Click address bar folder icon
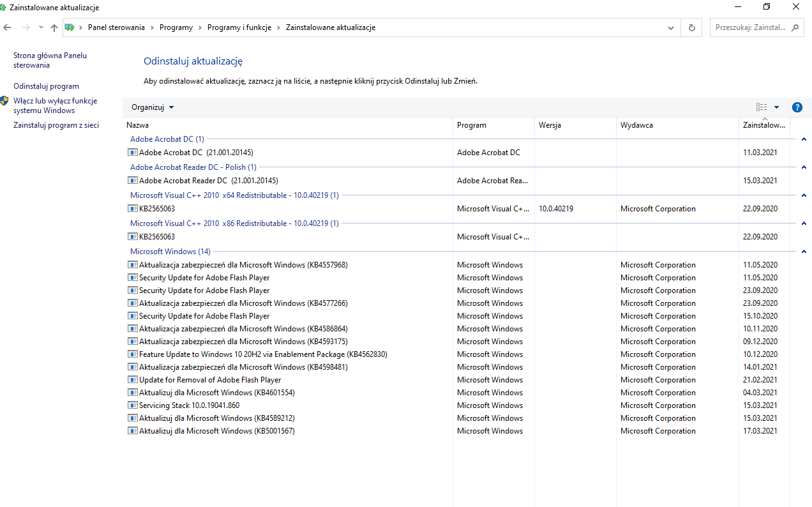Image resolution: width=812 pixels, height=507 pixels. click(70, 27)
